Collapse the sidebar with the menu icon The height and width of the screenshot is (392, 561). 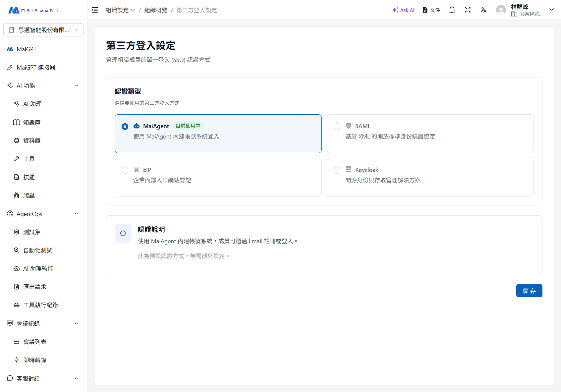[94, 10]
